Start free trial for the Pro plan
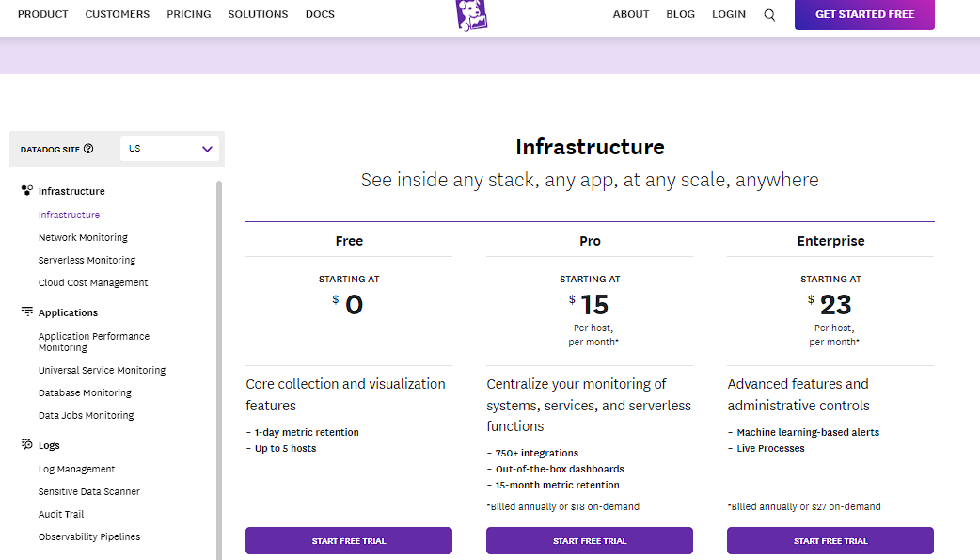 tap(589, 540)
